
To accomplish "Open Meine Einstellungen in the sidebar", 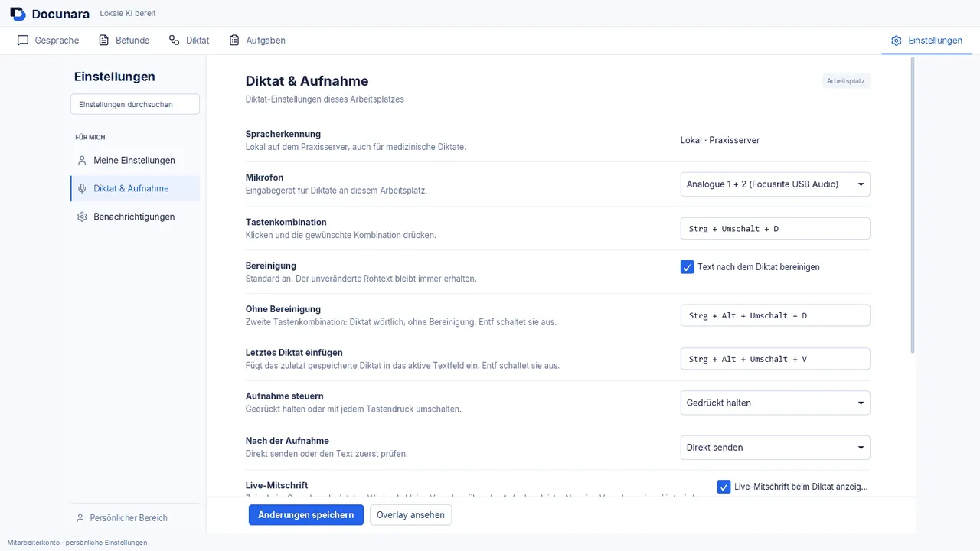I will pyautogui.click(x=135, y=161).
